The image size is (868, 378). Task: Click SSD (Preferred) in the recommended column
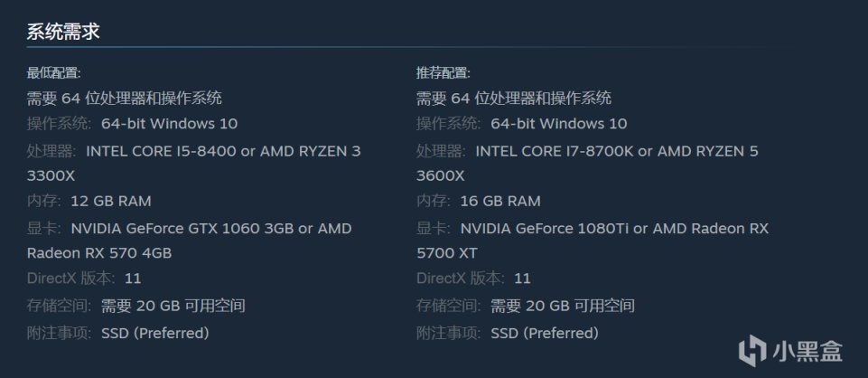[544, 333]
